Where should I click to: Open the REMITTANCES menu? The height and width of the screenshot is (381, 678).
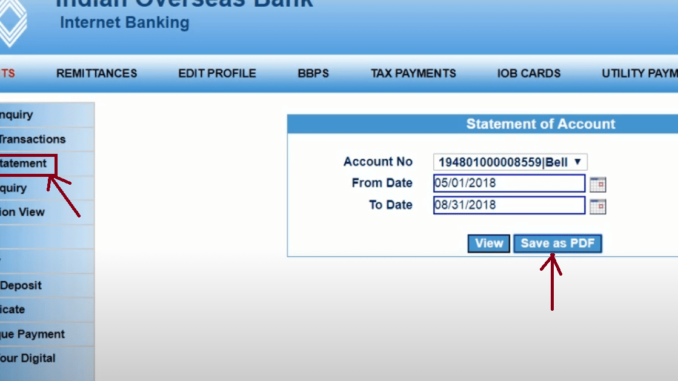tap(96, 74)
